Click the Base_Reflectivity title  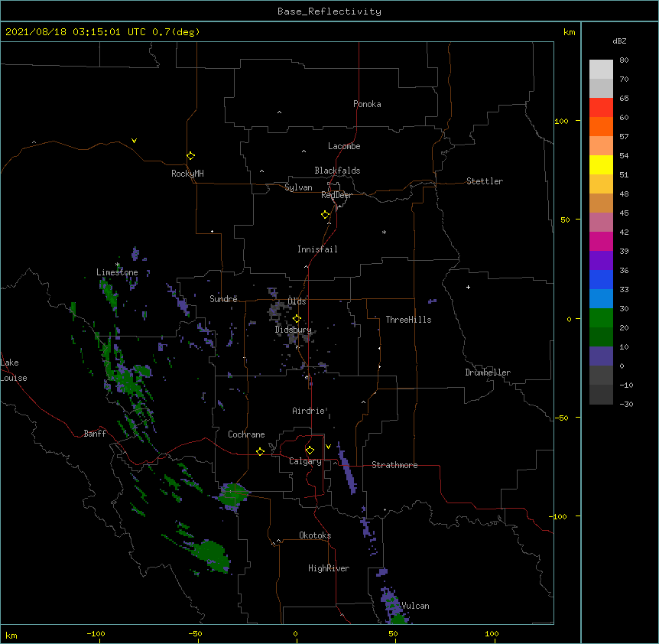tap(329, 11)
